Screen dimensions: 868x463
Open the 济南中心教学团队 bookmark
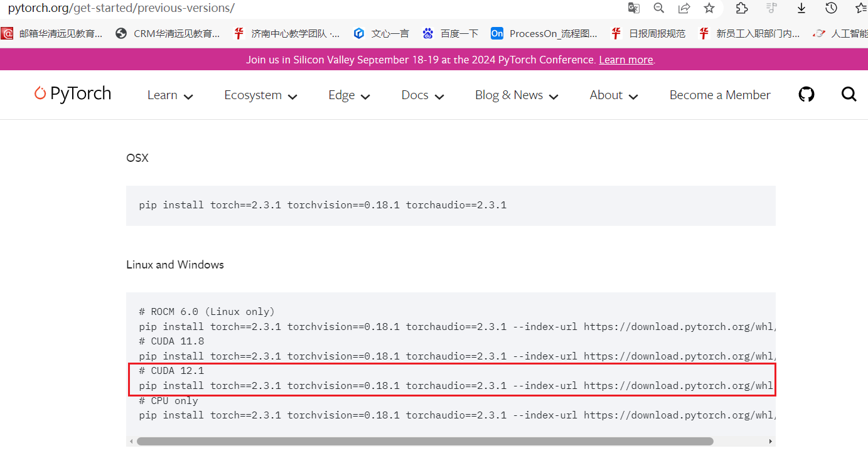[x=286, y=33]
